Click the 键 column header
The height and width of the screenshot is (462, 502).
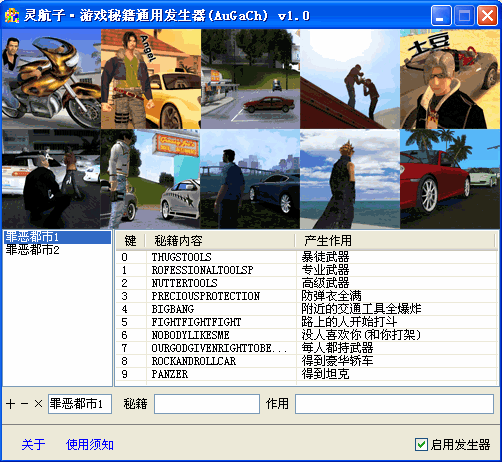[x=131, y=241]
